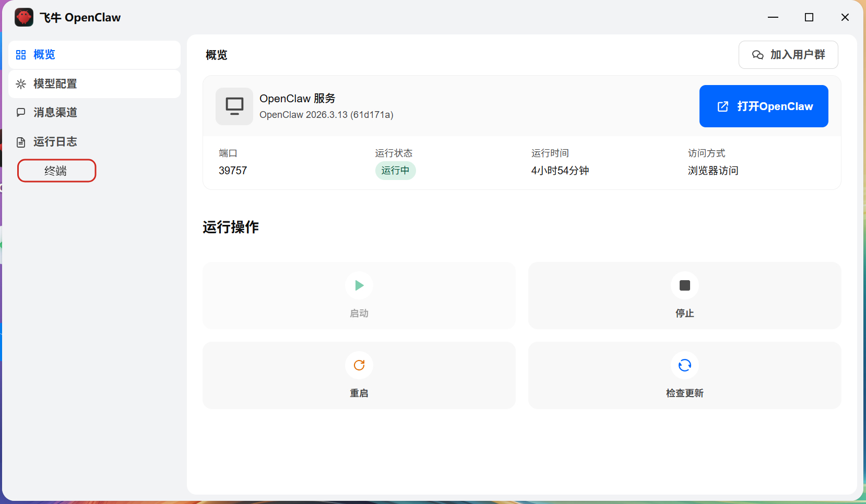
Task: Close the 飞牛 OpenClaw window
Action: [845, 17]
